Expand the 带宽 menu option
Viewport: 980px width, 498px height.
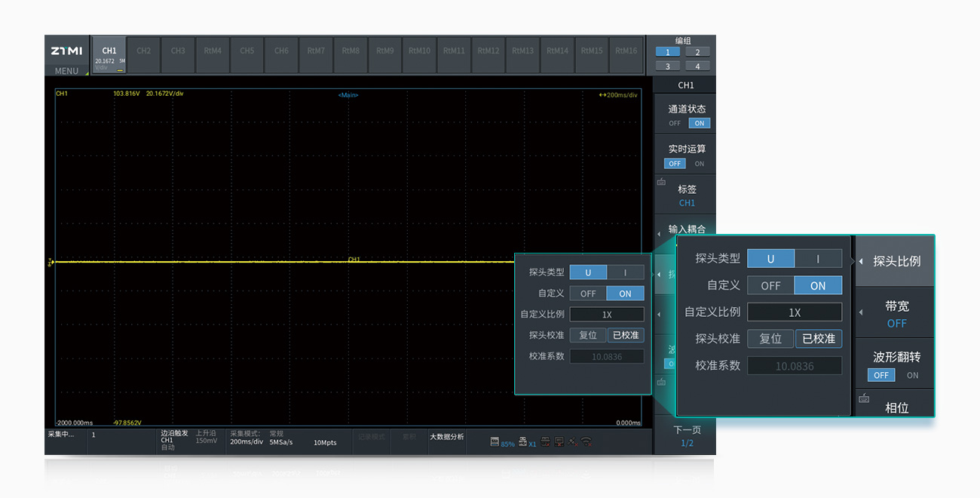(x=896, y=312)
